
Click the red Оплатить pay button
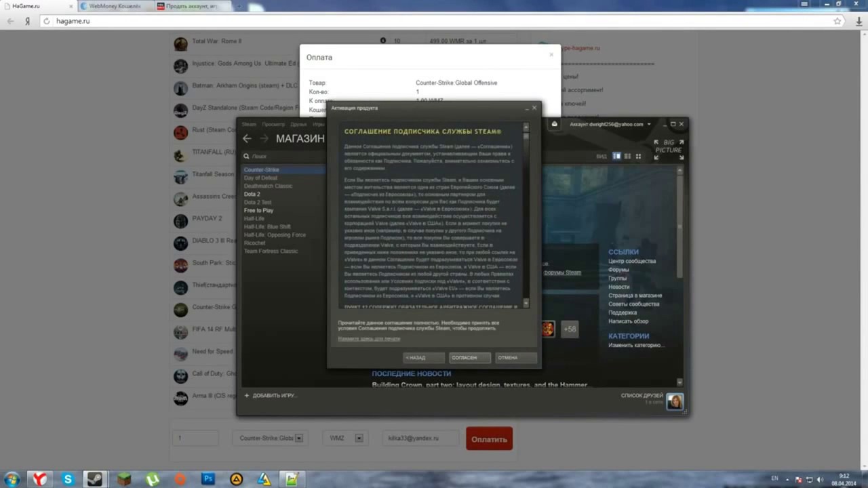click(x=489, y=439)
